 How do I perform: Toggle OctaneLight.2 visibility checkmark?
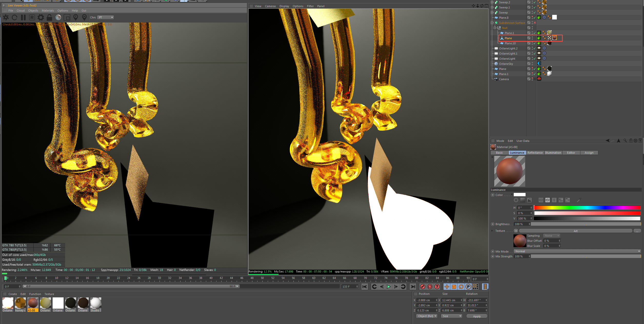click(535, 48)
